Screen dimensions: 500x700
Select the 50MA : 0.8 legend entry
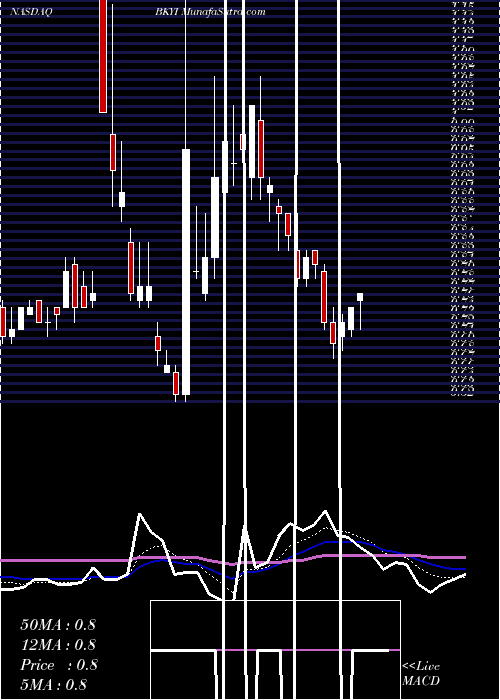58,624
